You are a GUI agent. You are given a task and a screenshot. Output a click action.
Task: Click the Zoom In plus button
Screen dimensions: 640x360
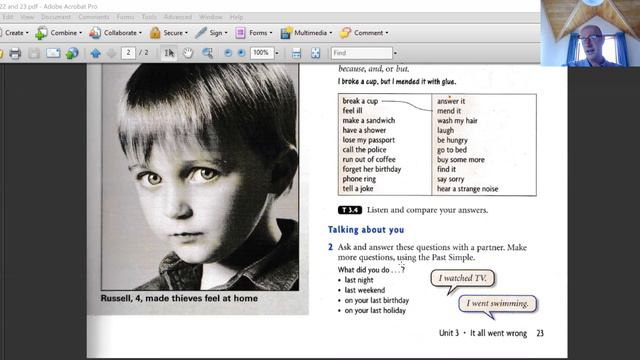(241, 53)
